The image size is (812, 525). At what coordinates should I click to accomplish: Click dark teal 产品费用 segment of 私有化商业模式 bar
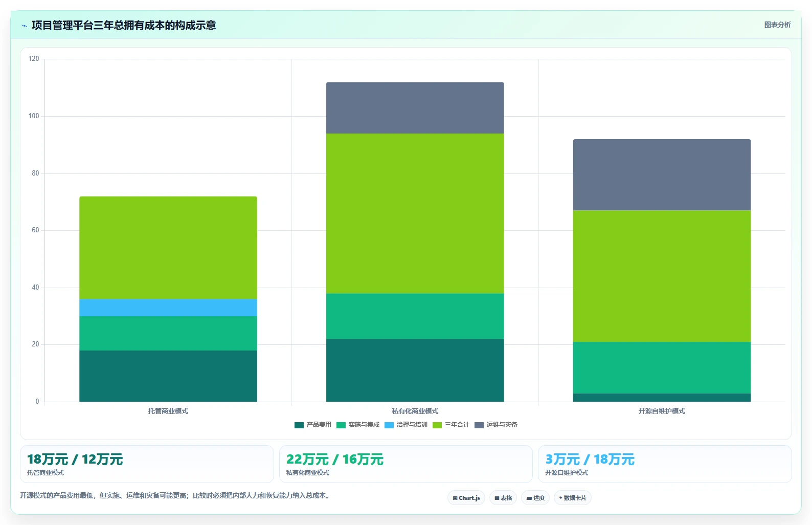coord(415,370)
